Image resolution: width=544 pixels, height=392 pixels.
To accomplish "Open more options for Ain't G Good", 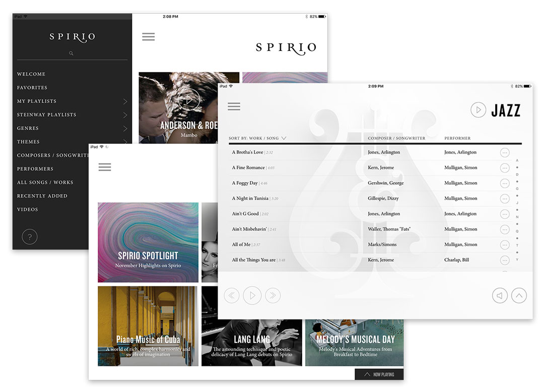I will coord(505,214).
